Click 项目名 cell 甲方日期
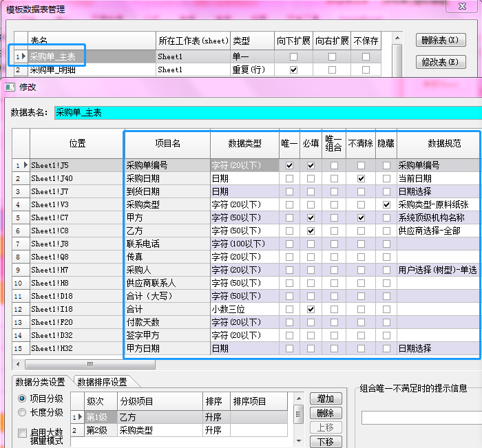 pos(167,348)
